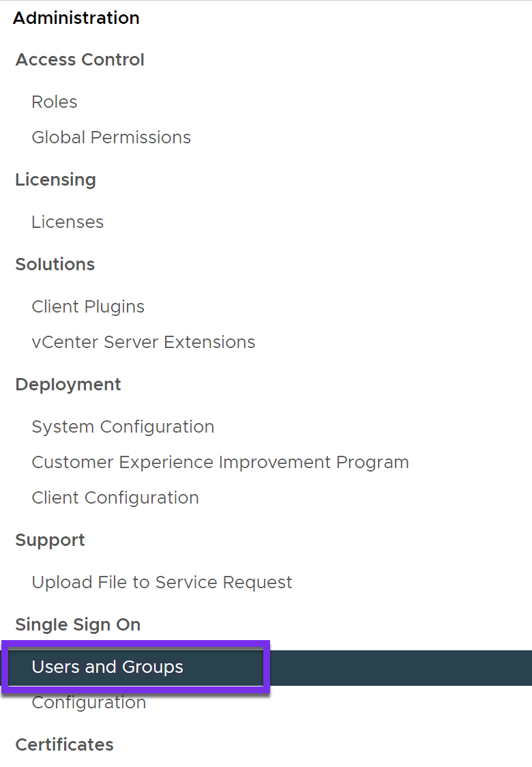Screen dimensions: 532x767
Task: Open vCenter Server Extensions
Action: pos(143,343)
